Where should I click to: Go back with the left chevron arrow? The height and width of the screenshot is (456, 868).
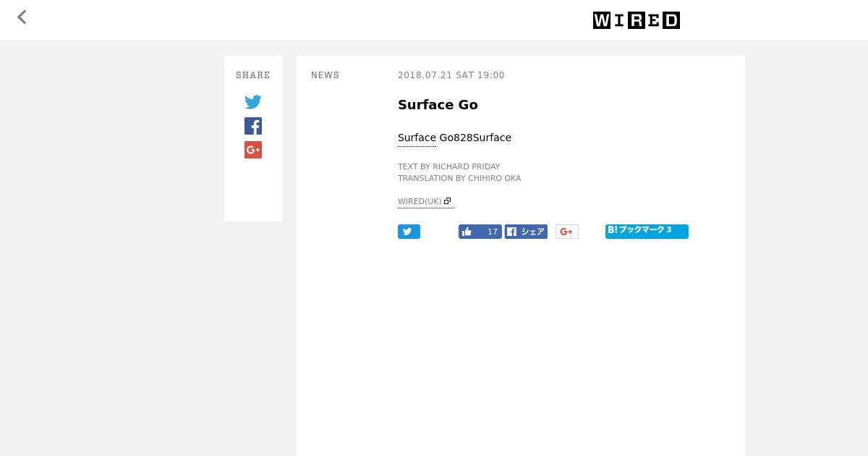pyautogui.click(x=22, y=17)
